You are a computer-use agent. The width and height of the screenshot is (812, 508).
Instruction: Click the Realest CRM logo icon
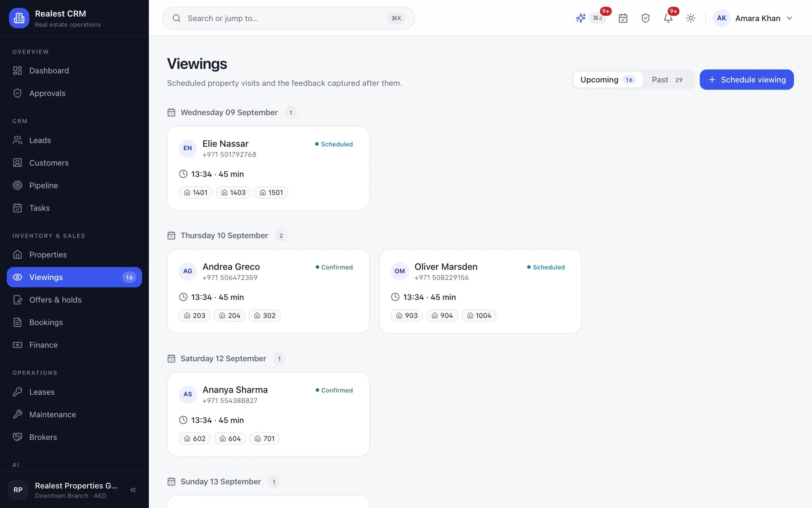[x=19, y=18]
